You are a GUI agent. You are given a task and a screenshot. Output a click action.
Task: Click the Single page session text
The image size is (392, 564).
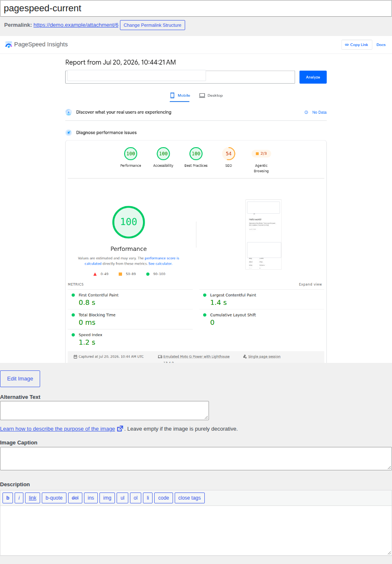click(264, 357)
